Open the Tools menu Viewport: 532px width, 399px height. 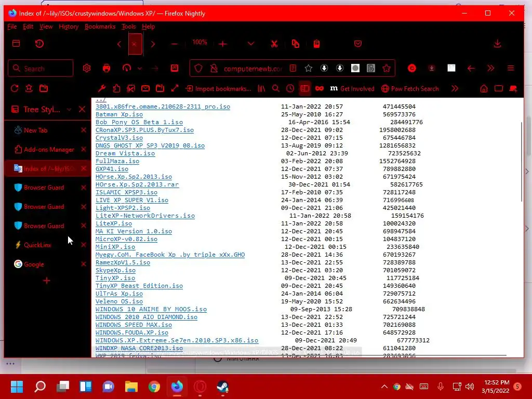pos(129,26)
